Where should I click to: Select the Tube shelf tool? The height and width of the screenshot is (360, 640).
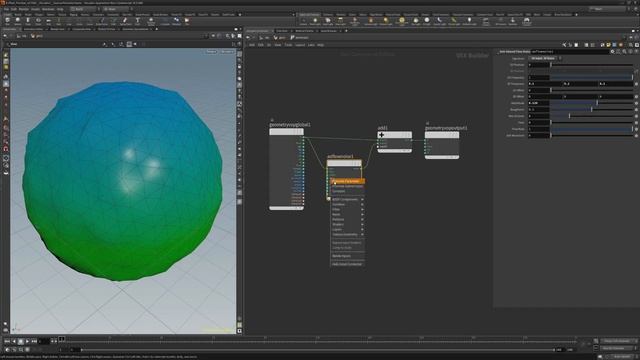tap(28, 21)
